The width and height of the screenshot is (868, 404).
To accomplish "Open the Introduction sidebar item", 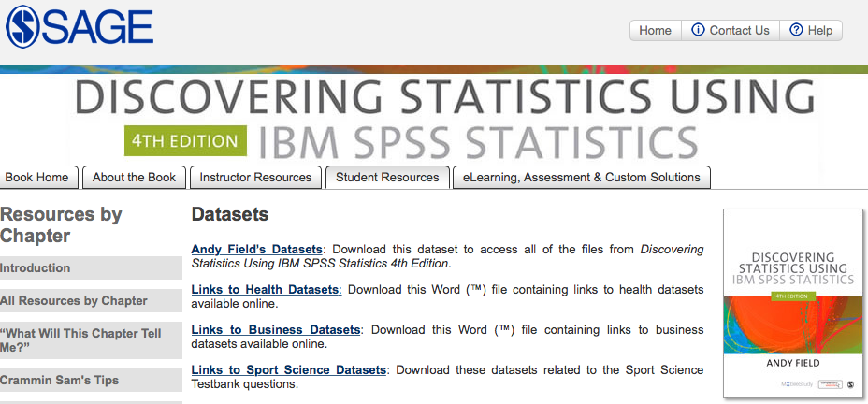I will click(91, 267).
